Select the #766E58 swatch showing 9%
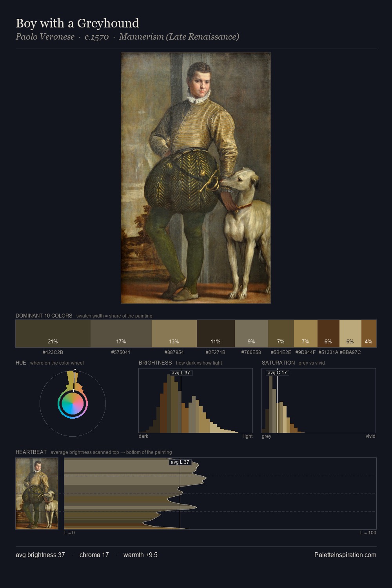This screenshot has width=392, height=588. point(251,334)
